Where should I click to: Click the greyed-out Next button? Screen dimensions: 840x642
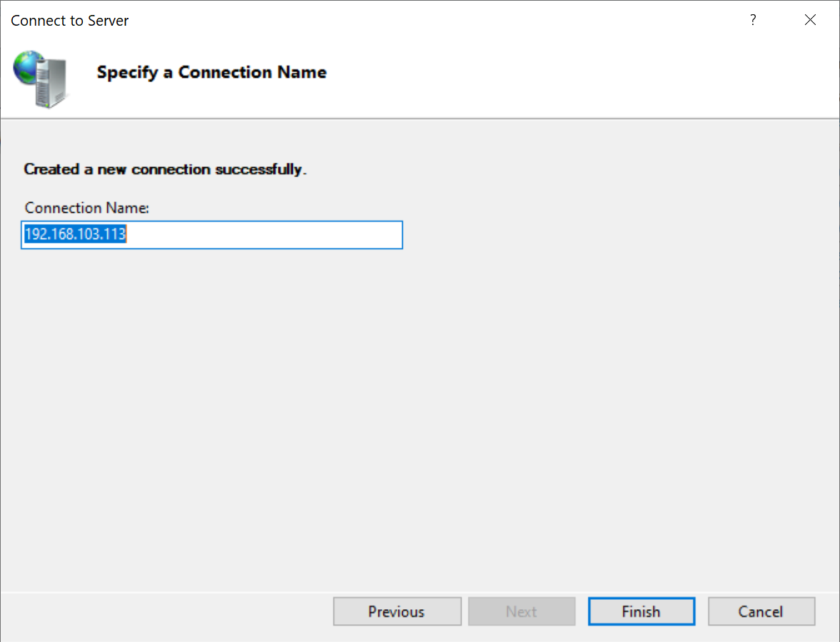pos(521,611)
